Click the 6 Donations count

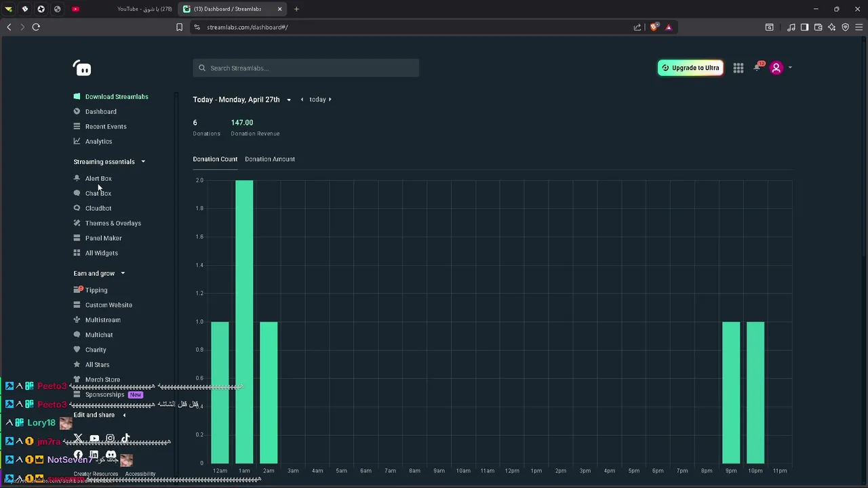pyautogui.click(x=195, y=123)
